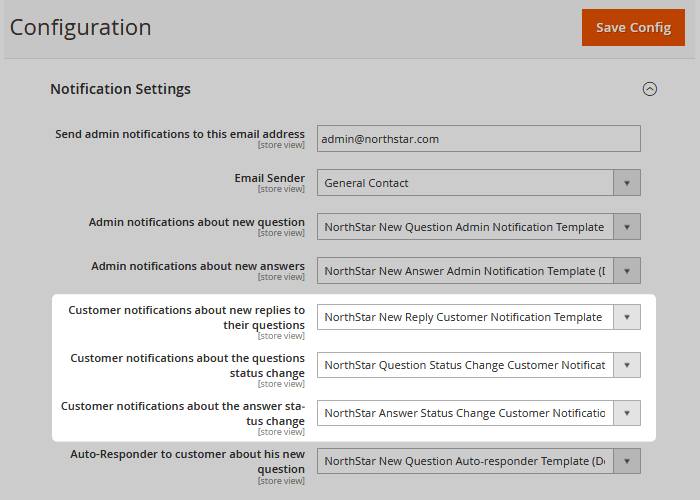Image resolution: width=700 pixels, height=500 pixels.
Task: Click 'Customer notifications about the questions status change' label
Action: 188,366
